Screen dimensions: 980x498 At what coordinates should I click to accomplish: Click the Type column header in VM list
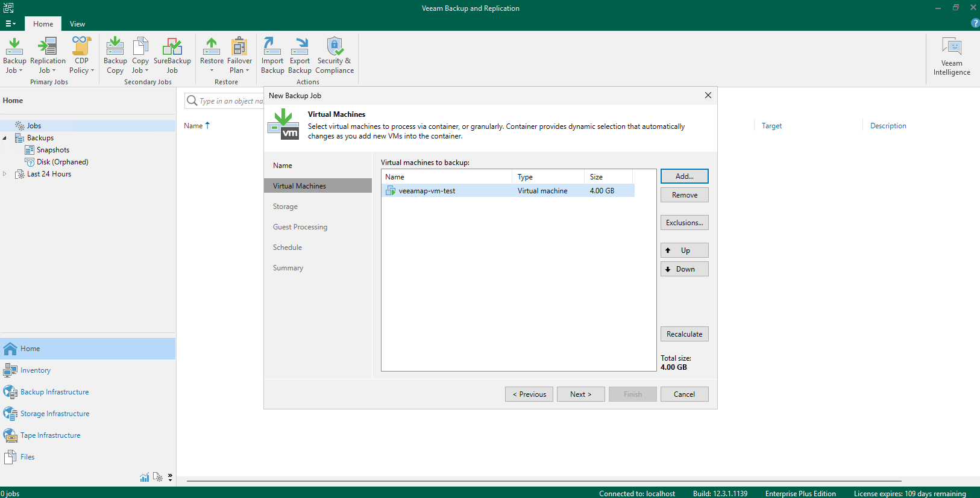548,177
